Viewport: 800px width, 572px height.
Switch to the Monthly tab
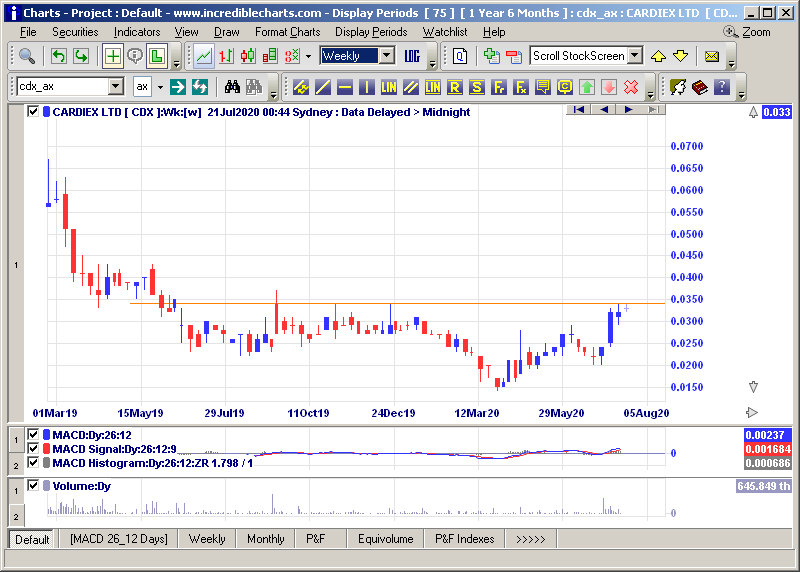(266, 539)
